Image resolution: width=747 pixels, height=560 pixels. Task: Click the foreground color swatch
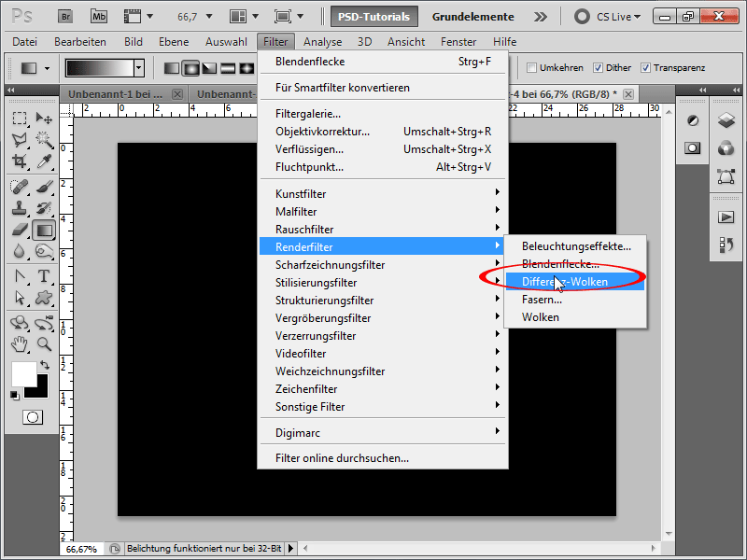[24, 374]
